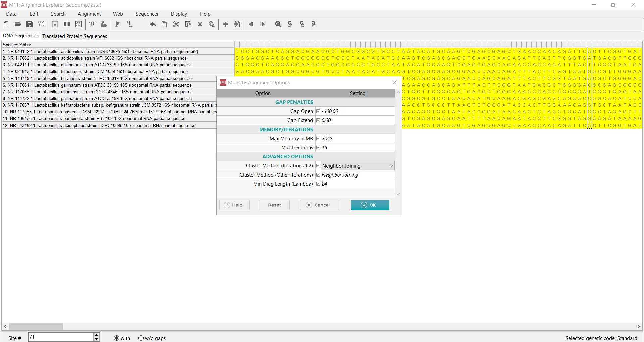Click the Site # input field
The image size is (644, 342).
61,337
